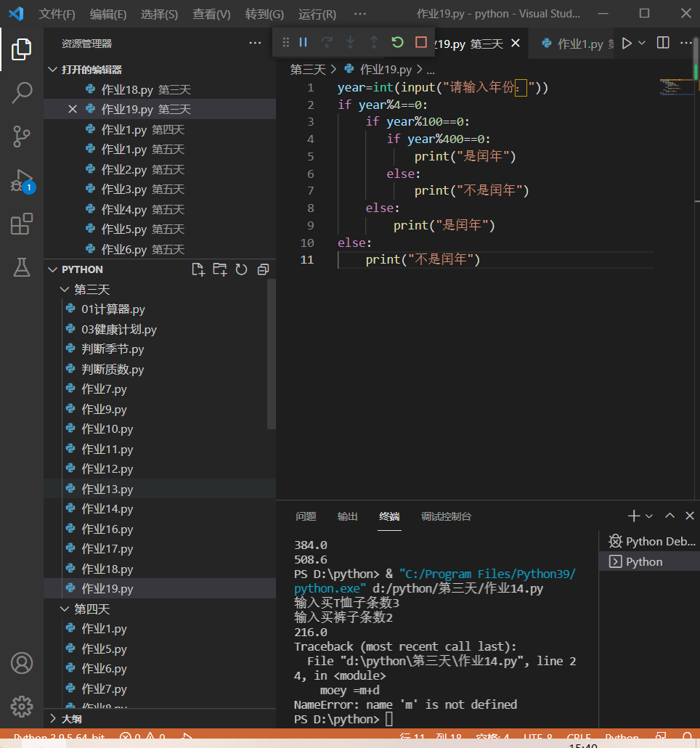
Task: Switch to the 问题 panel tab
Action: (x=306, y=516)
